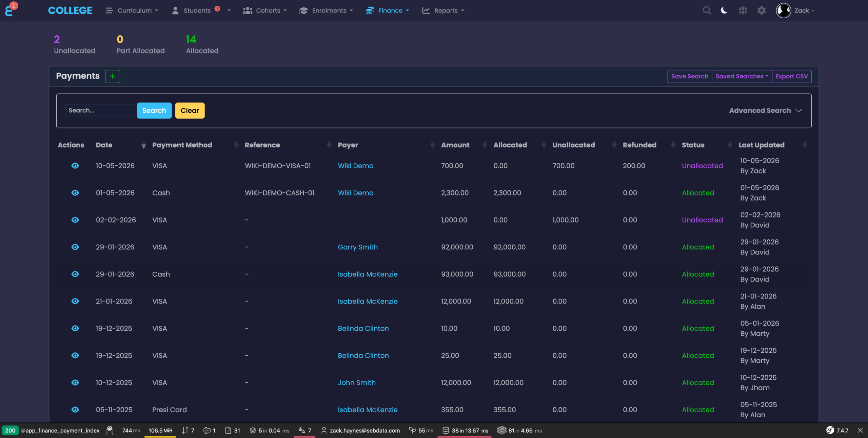Open the debug toolbar 744 ms timing panel
Viewport: 868px width, 438px height.
click(x=131, y=430)
